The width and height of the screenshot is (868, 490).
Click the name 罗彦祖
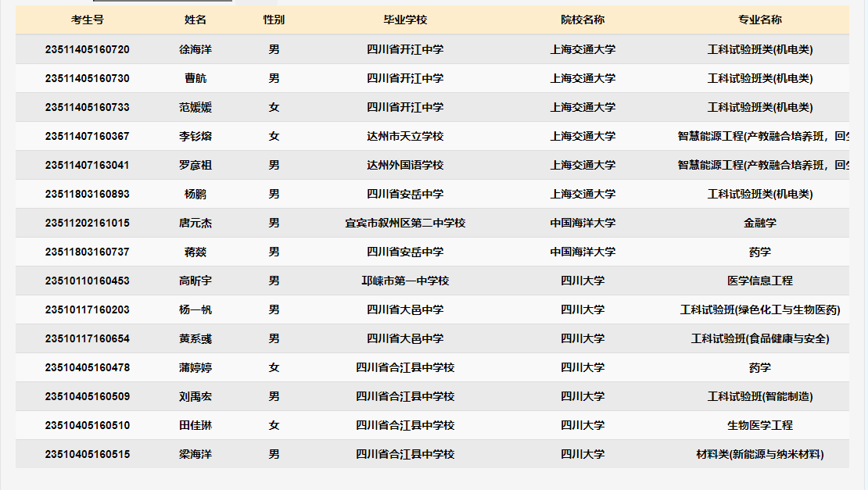(x=195, y=165)
